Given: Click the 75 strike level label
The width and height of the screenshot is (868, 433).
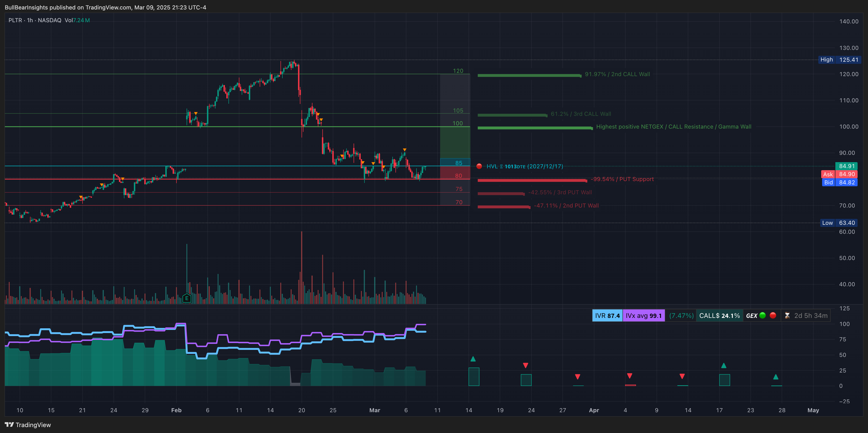Looking at the screenshot, I should pyautogui.click(x=459, y=189).
